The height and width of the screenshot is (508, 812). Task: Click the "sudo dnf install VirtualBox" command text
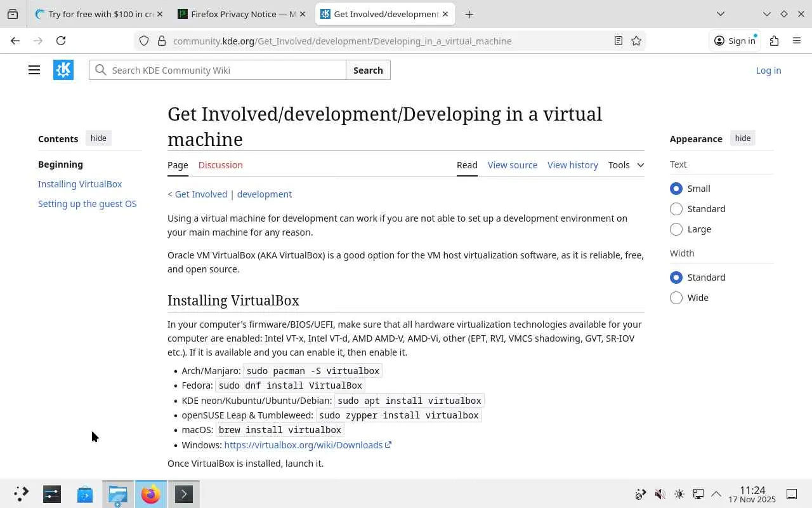[291, 385]
